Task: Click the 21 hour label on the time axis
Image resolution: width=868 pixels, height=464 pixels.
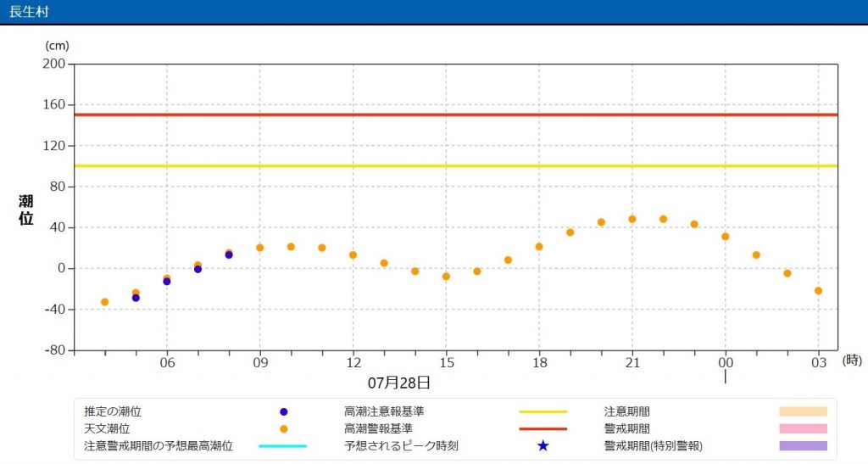Action: click(x=632, y=363)
